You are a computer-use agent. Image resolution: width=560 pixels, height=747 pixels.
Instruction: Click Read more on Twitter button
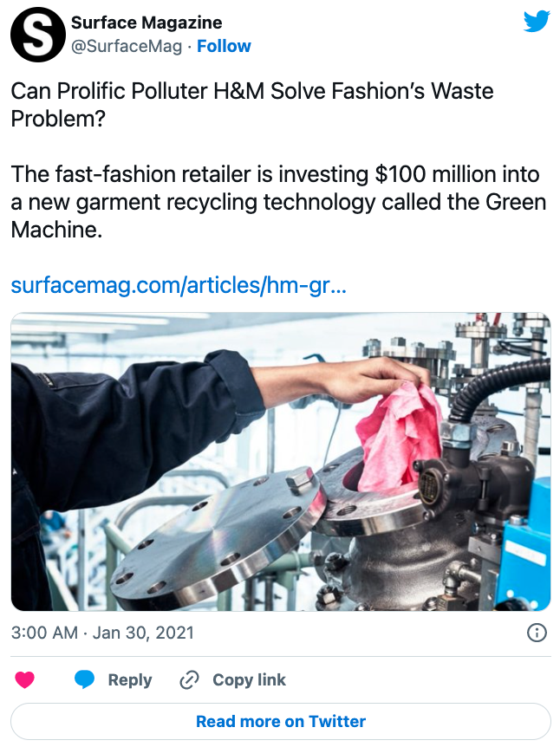click(281, 721)
